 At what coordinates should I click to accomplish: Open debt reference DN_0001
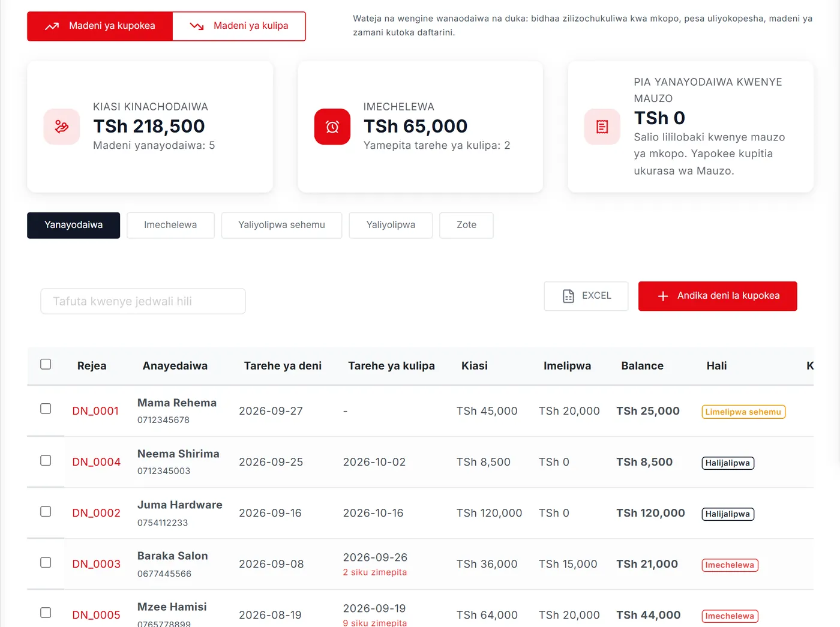coord(95,411)
